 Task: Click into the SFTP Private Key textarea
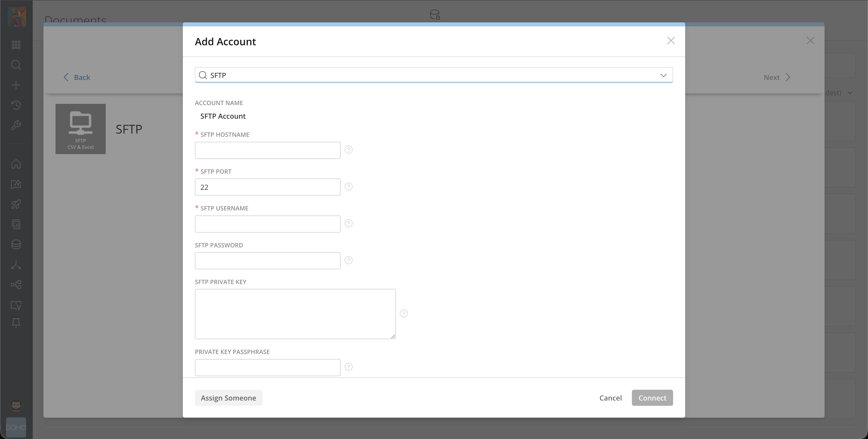[x=295, y=314]
